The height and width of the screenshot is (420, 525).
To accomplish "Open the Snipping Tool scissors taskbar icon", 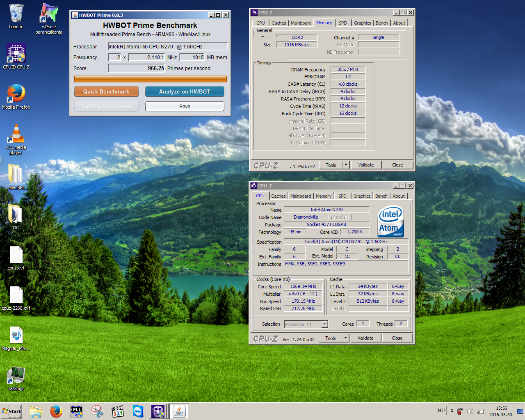I will pyautogui.click(x=97, y=411).
